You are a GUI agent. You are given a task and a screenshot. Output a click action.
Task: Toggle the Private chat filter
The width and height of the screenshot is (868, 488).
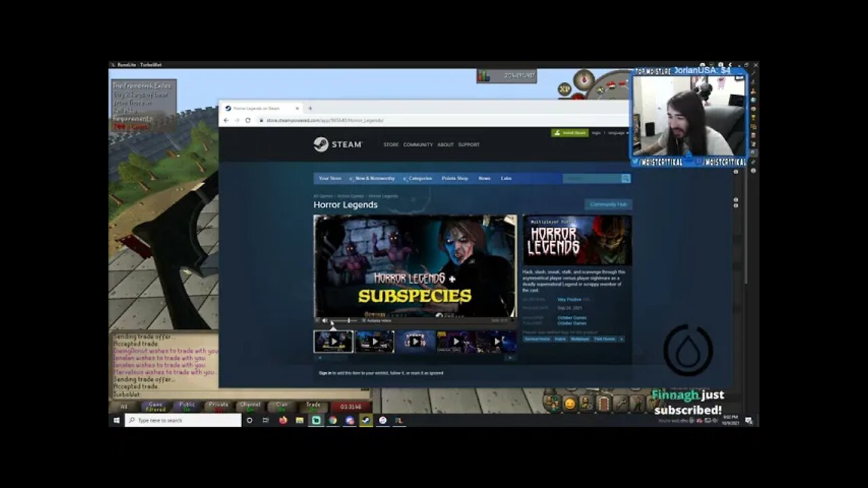pos(218,407)
